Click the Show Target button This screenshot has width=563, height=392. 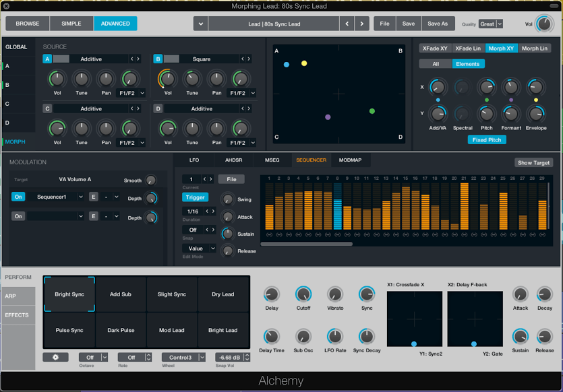[533, 163]
